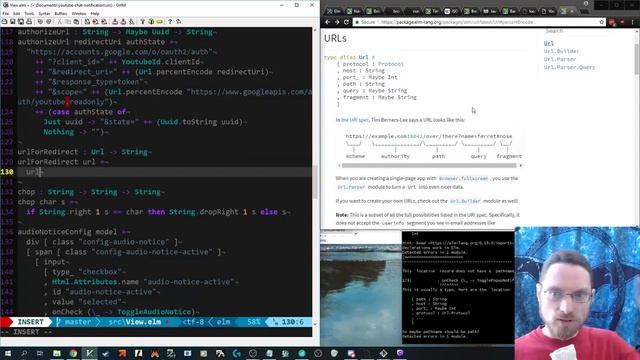The height and width of the screenshot is (360, 640).
Task: Click the Chrome page vertical scrollbar
Action: (x=637, y=59)
